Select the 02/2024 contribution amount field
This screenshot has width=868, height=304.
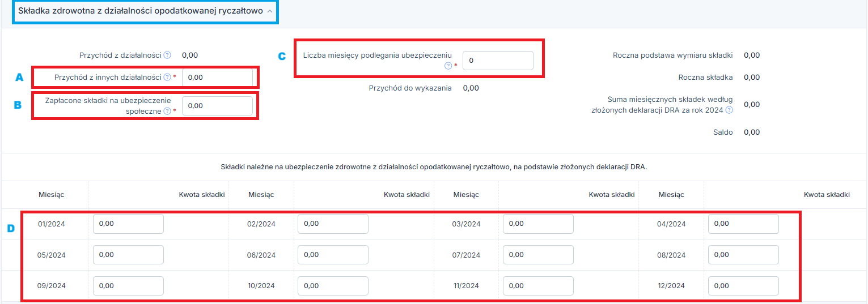[333, 224]
